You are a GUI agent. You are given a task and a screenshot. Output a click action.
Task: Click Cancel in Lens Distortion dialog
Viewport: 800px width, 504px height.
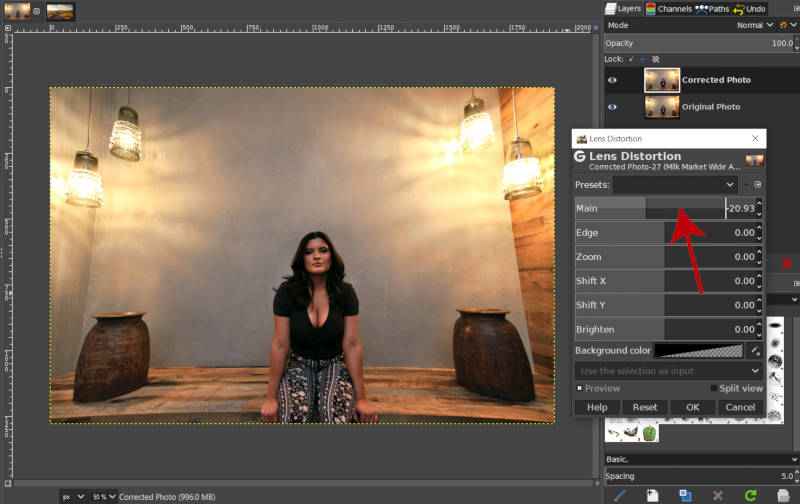coord(740,407)
